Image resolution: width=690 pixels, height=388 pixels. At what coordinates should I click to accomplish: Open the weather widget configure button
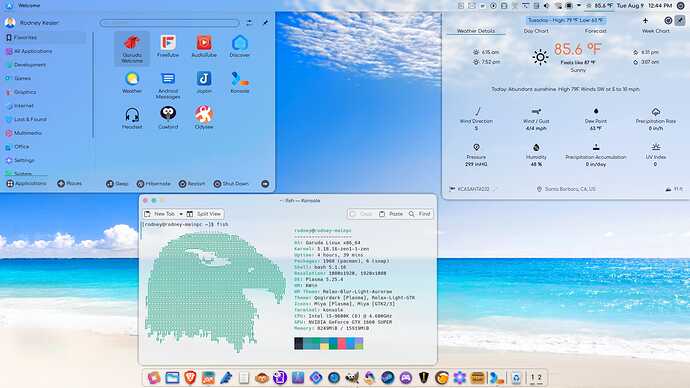tap(668, 20)
